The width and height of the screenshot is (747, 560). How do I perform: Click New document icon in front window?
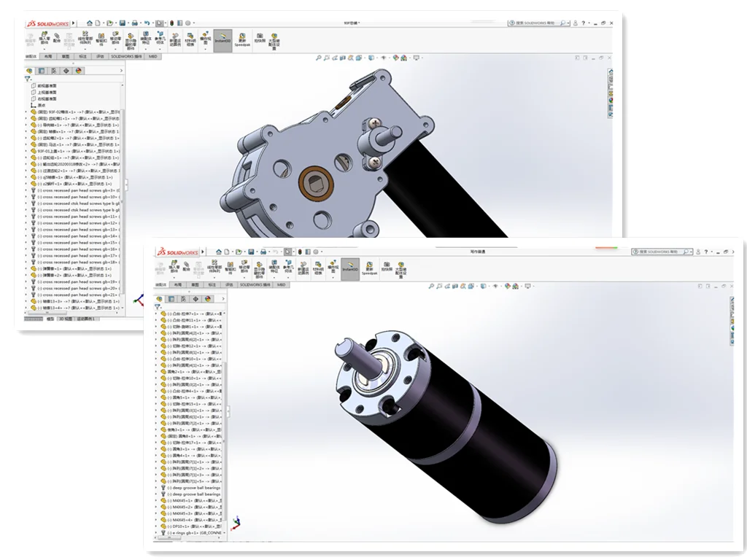[227, 252]
